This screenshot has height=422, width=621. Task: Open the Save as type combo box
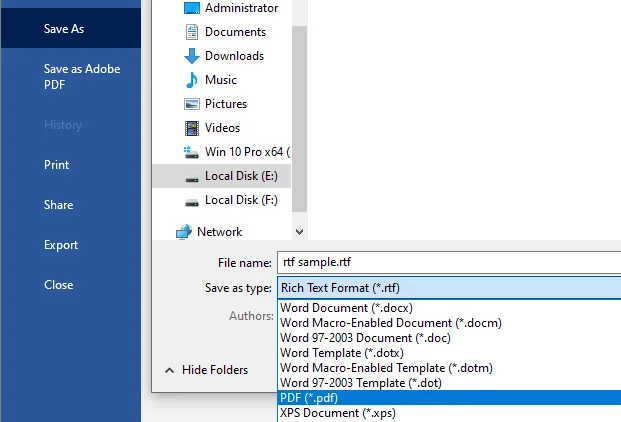point(449,288)
